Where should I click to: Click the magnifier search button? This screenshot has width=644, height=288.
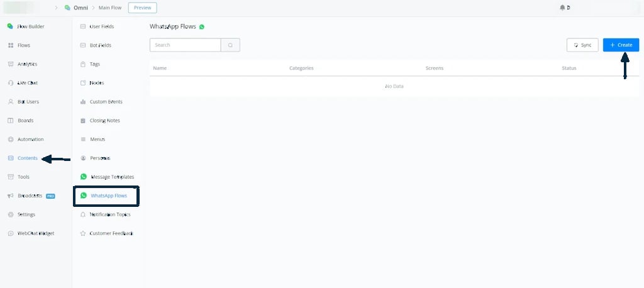[230, 45]
